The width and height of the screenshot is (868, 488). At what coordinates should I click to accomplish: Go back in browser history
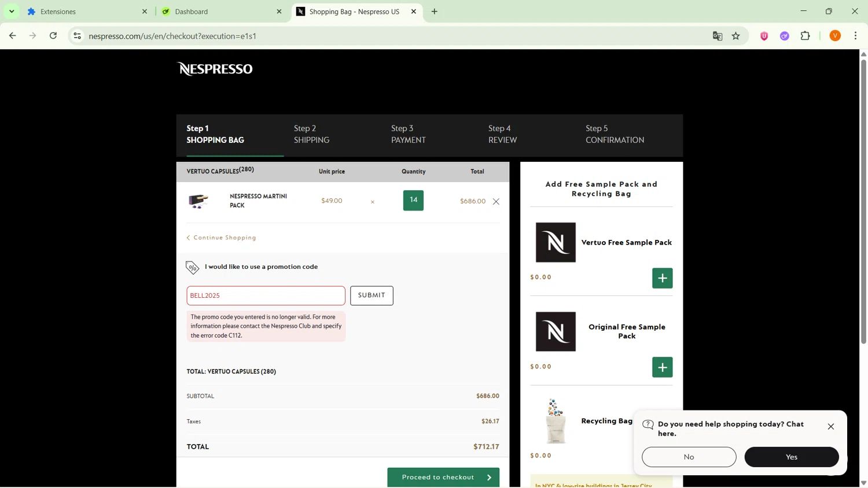click(12, 36)
